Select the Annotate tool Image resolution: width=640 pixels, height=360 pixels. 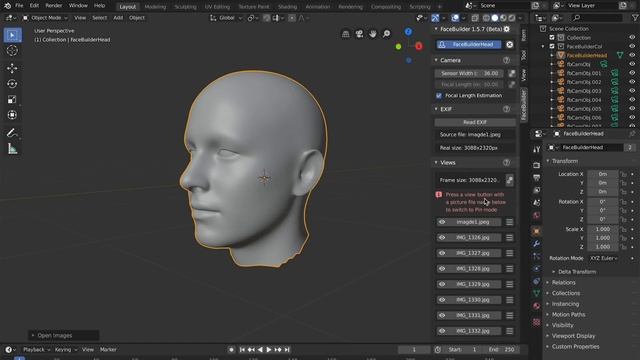[x=12, y=133]
